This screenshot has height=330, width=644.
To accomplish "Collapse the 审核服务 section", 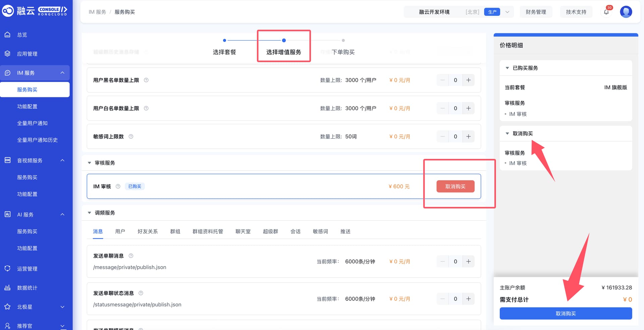I will (90, 163).
